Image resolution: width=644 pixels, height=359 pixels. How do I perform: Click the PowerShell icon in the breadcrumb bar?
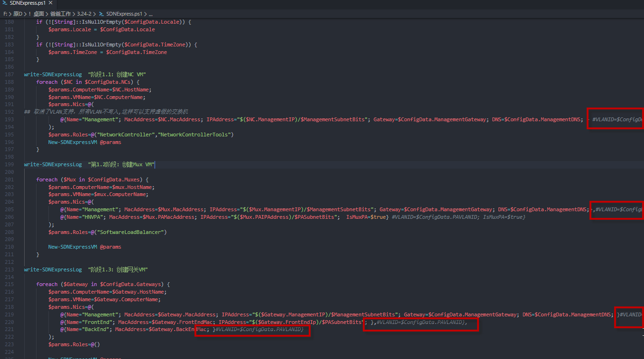[101, 14]
